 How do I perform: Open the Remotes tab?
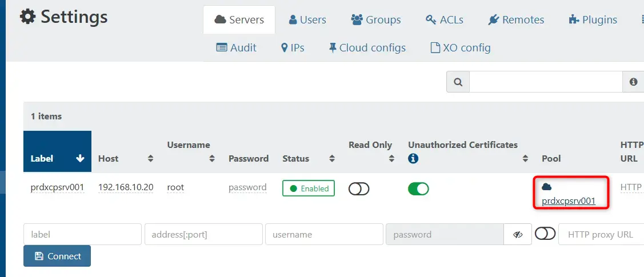pyautogui.click(x=516, y=19)
